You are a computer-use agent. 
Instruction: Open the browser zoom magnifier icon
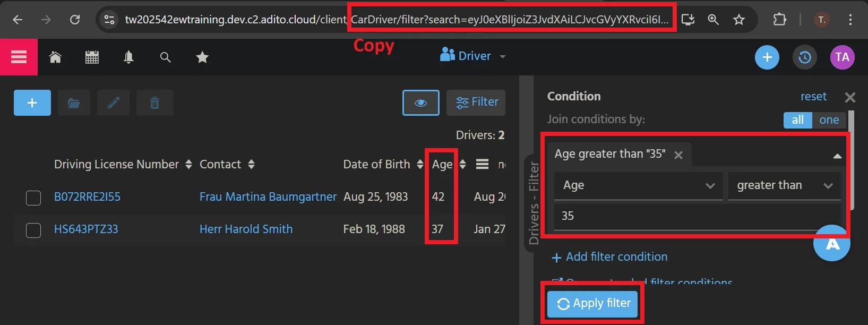[714, 20]
